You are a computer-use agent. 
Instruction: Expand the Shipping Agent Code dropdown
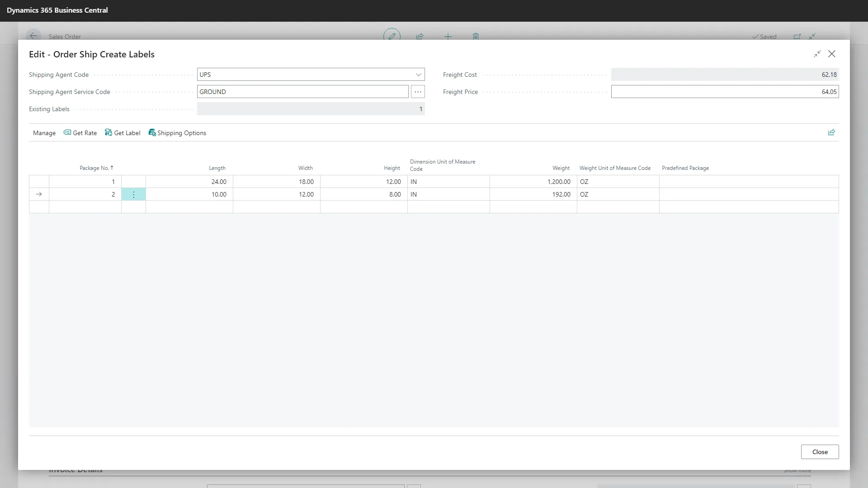[418, 75]
